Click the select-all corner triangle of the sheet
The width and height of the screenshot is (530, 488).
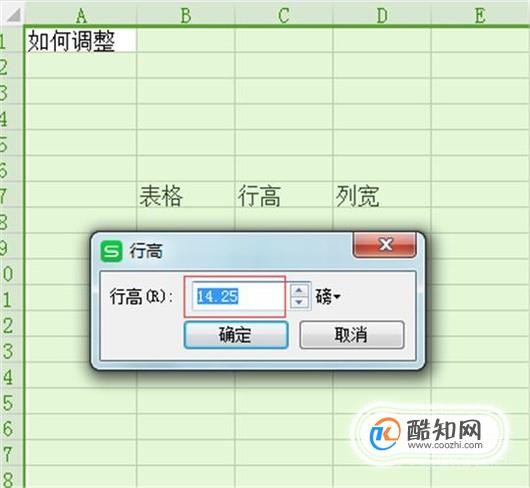pyautogui.click(x=13, y=15)
